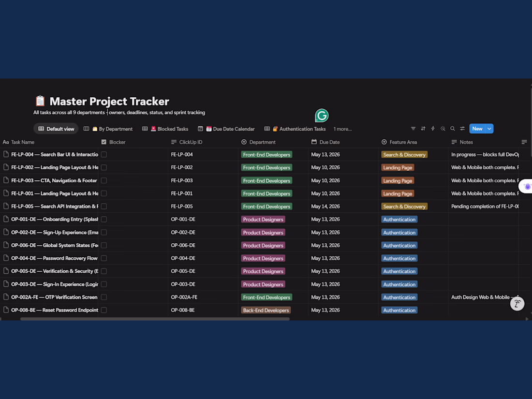This screenshot has height=399, width=532.
Task: Click the page icon of OP-001-DE row
Action: [6, 219]
